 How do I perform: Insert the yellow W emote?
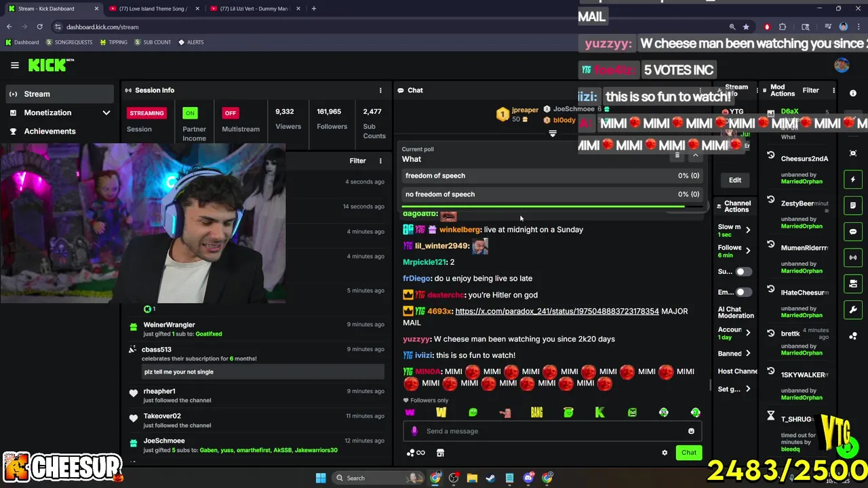(x=441, y=412)
